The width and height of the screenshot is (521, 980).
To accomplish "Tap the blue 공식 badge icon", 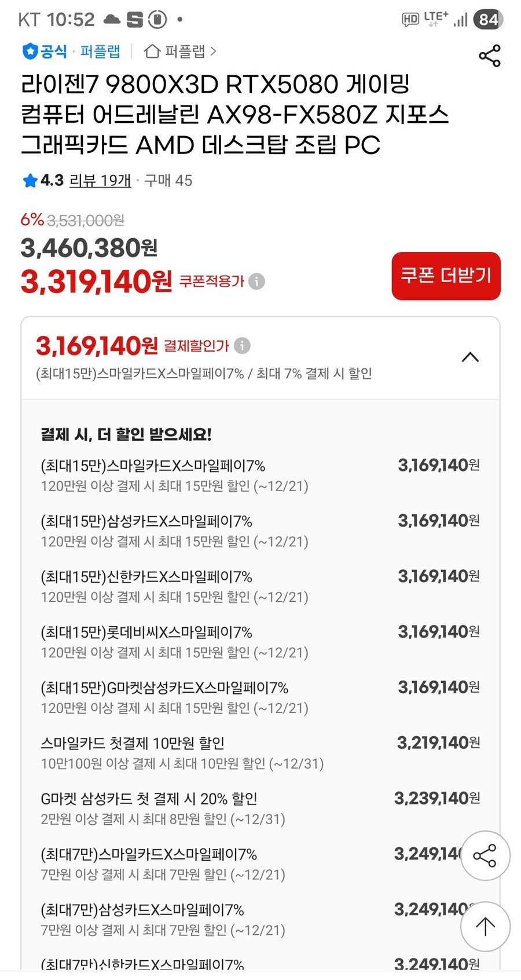I will (x=30, y=52).
